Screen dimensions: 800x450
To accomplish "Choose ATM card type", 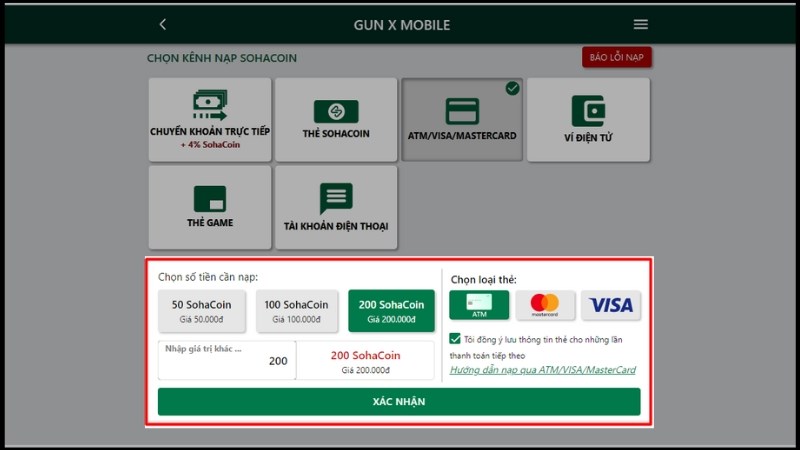I will (479, 305).
